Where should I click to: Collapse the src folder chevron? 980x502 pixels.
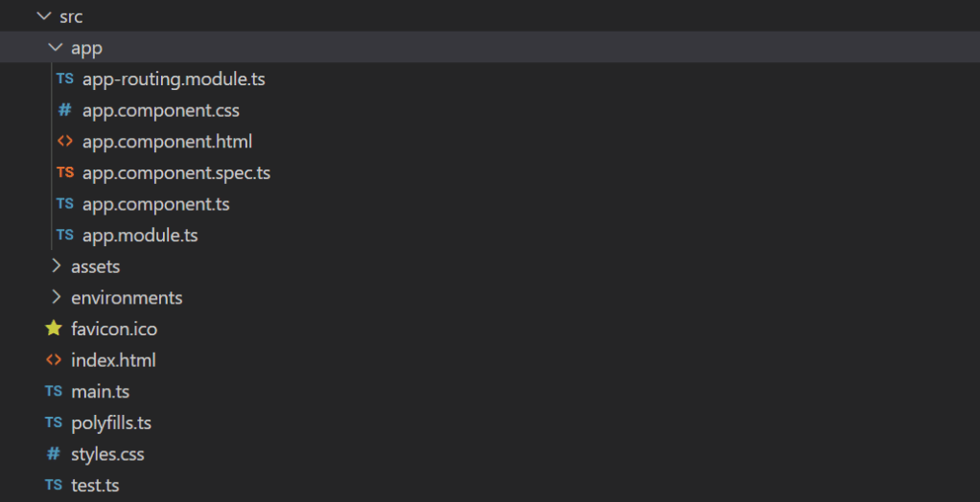[42, 17]
